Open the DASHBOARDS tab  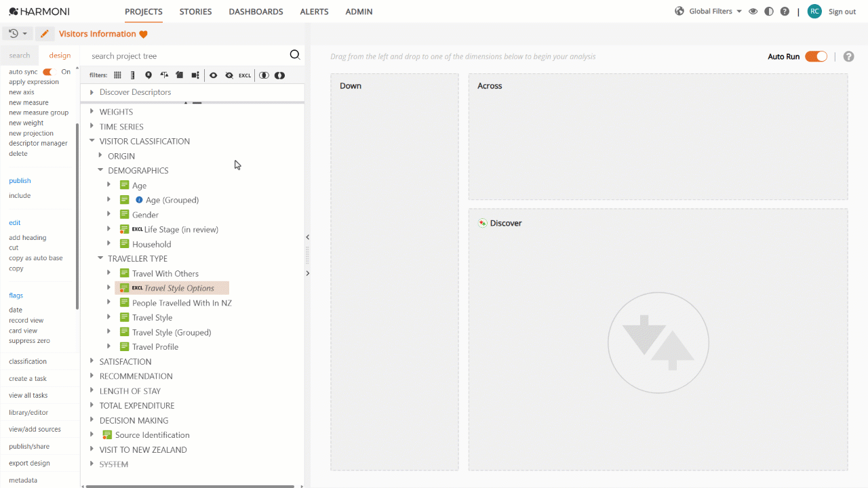pos(256,12)
